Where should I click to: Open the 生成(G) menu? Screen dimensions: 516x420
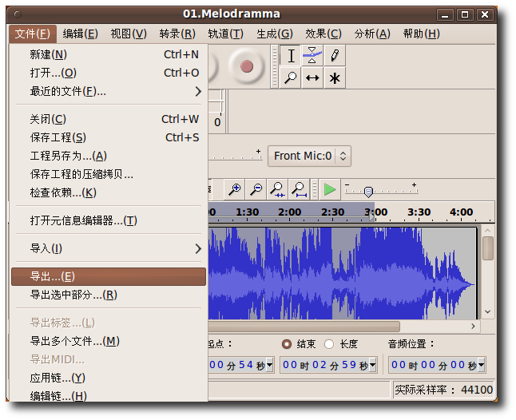coord(275,34)
